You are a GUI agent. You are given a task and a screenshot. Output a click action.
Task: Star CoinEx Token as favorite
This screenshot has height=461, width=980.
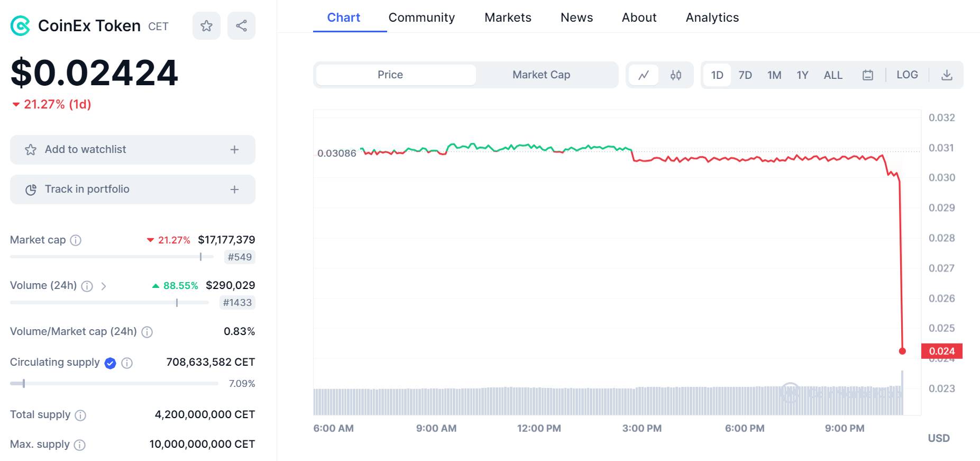[206, 25]
